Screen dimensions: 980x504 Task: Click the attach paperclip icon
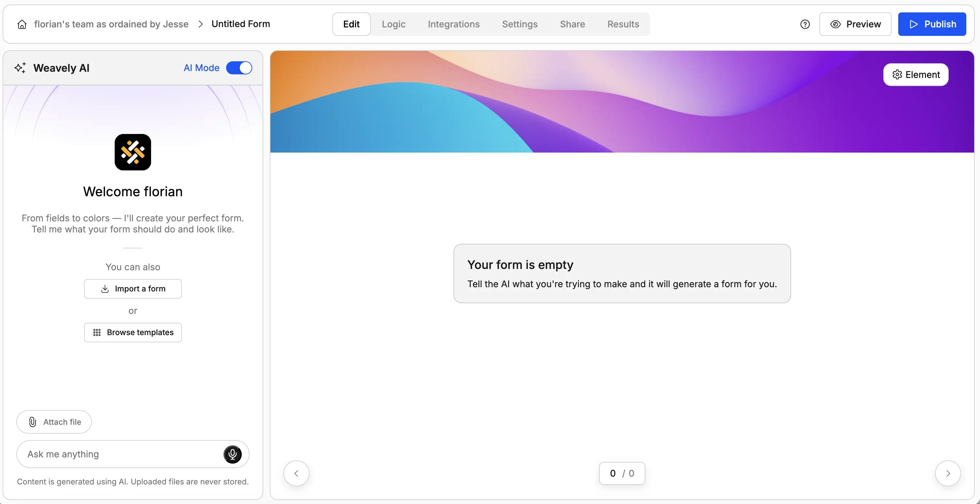point(32,422)
